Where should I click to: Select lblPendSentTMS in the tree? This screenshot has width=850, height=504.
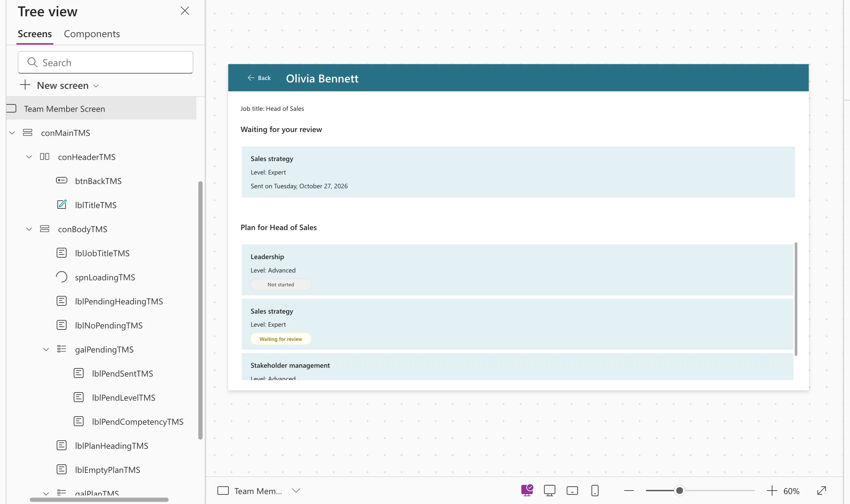[x=123, y=373]
